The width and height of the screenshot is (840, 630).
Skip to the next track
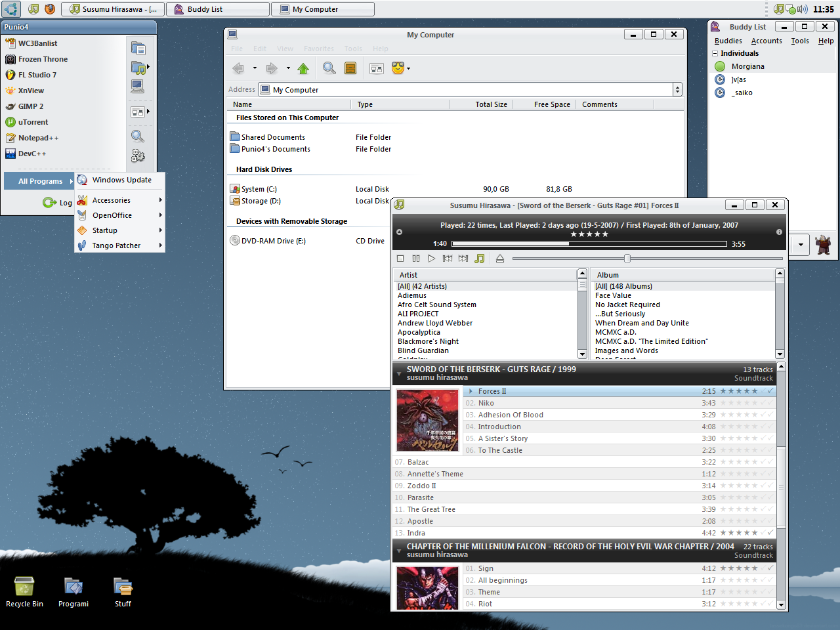463,259
